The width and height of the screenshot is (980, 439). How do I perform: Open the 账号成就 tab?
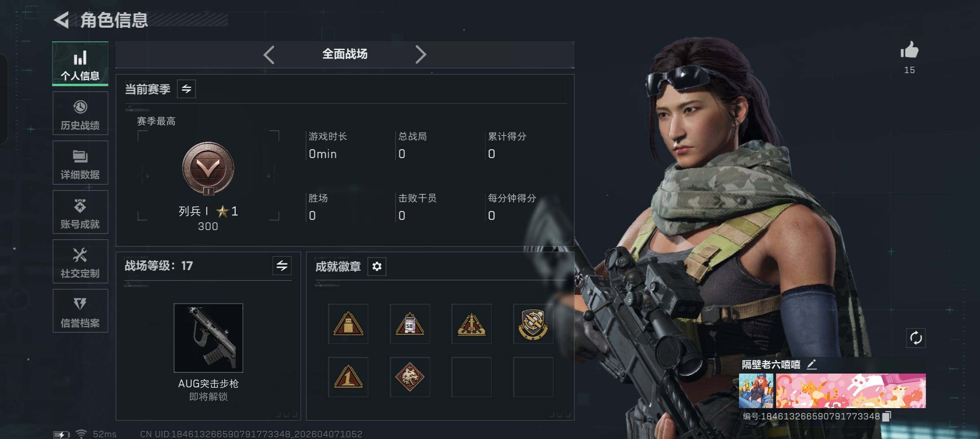(80, 212)
